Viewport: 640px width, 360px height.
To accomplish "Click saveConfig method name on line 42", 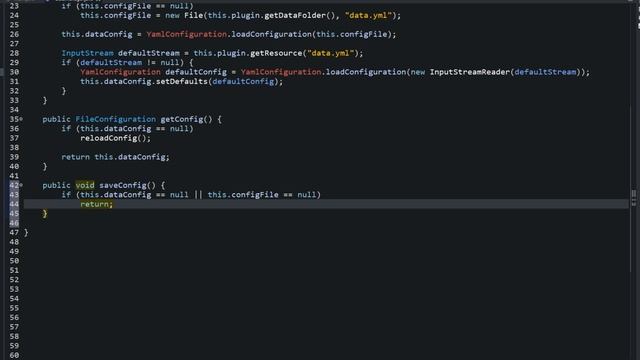I will 123,185.
